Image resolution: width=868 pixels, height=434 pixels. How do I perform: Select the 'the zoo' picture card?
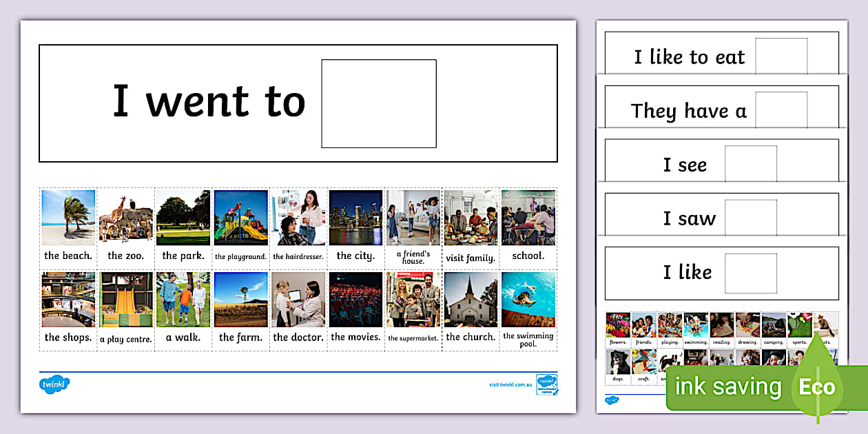pos(125,227)
